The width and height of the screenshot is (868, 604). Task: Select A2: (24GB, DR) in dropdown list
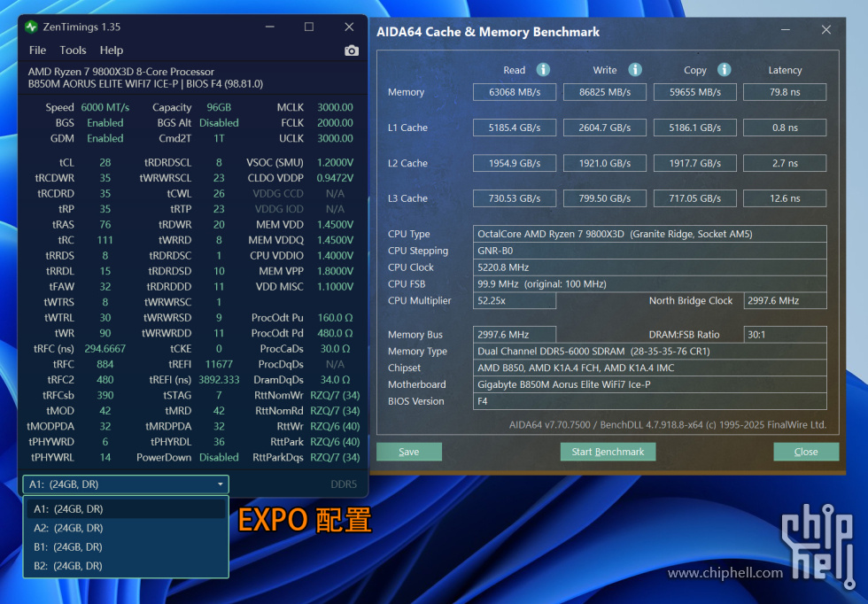pos(126,528)
